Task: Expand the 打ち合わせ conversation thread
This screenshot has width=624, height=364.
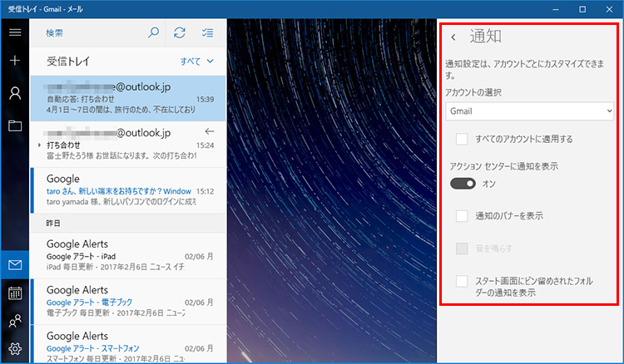Action: (x=39, y=145)
